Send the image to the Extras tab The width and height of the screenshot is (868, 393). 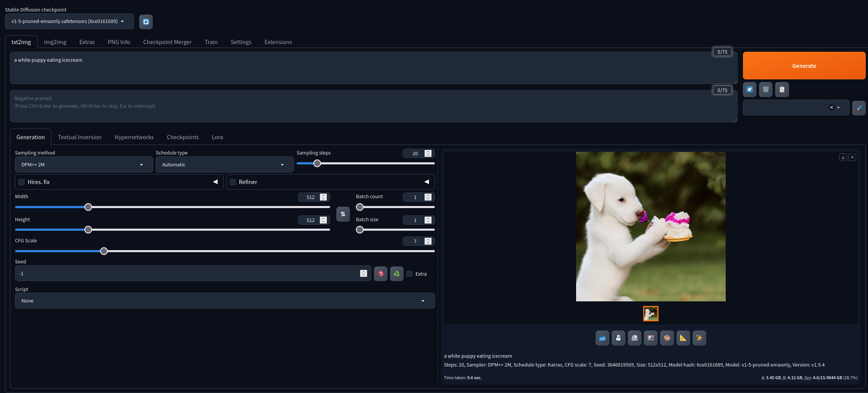click(683, 338)
